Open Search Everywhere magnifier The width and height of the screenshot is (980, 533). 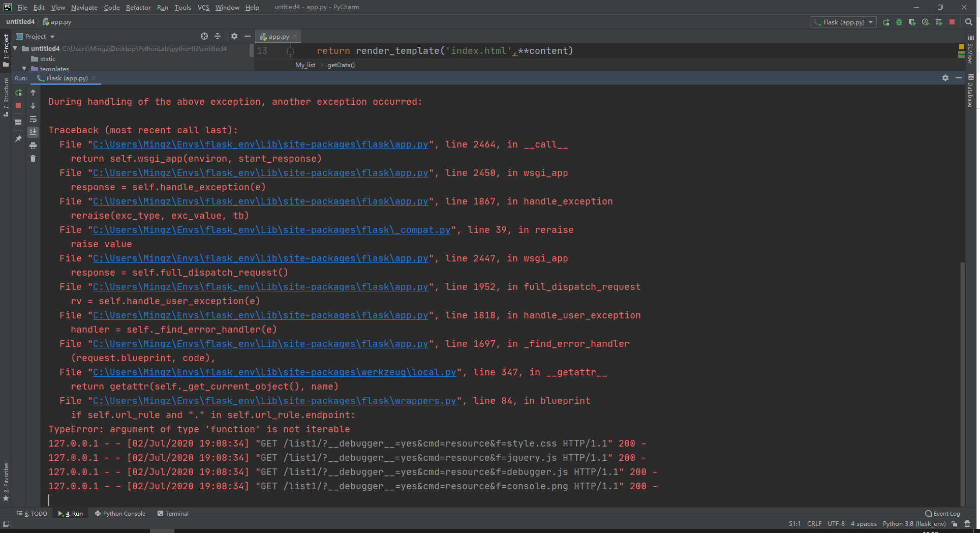pos(969,22)
